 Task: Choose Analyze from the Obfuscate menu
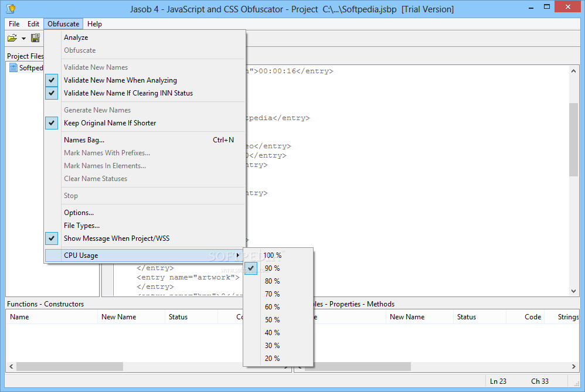pos(145,38)
